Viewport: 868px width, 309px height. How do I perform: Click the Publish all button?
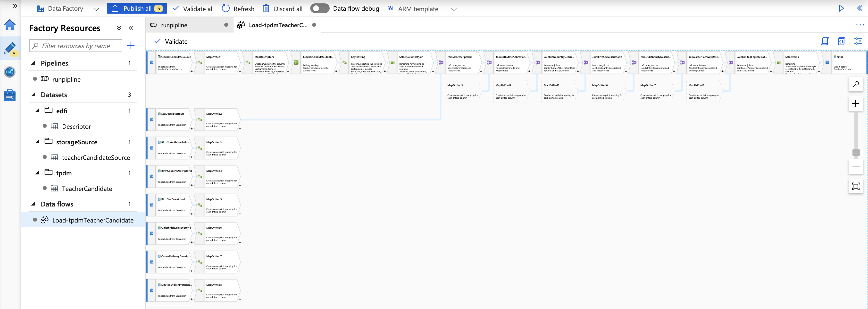click(x=137, y=9)
